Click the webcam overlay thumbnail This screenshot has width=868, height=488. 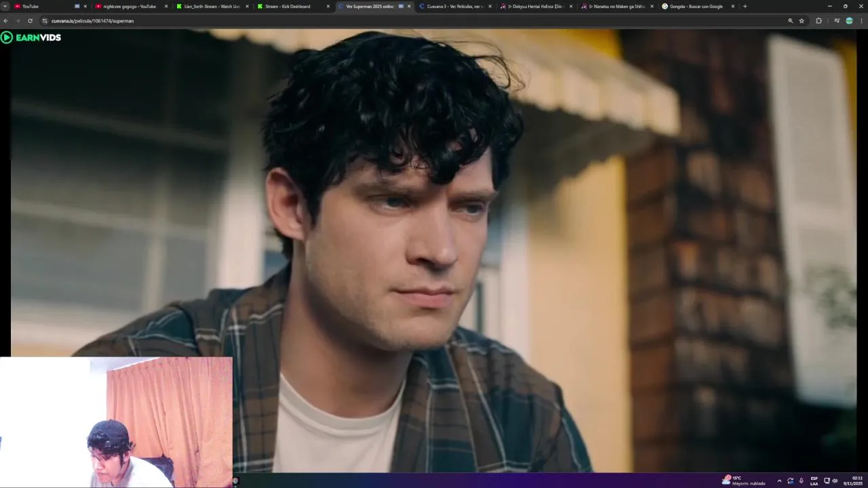pyautogui.click(x=116, y=422)
